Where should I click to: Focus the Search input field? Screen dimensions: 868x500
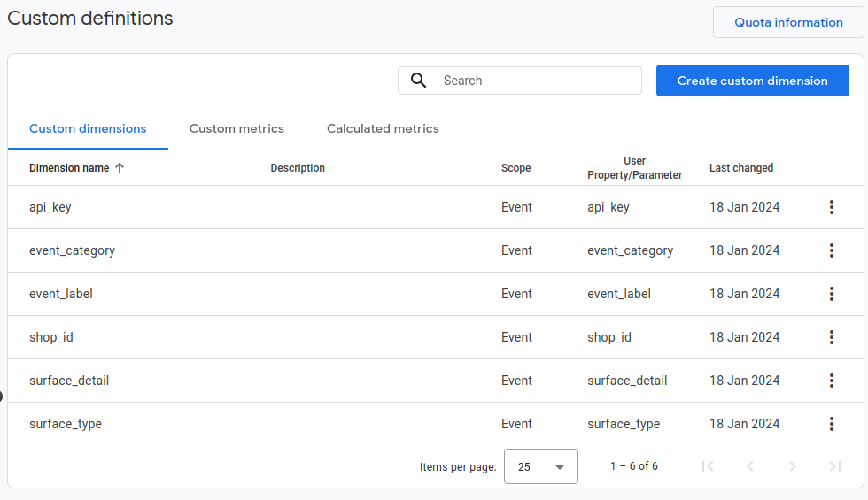pyautogui.click(x=520, y=81)
